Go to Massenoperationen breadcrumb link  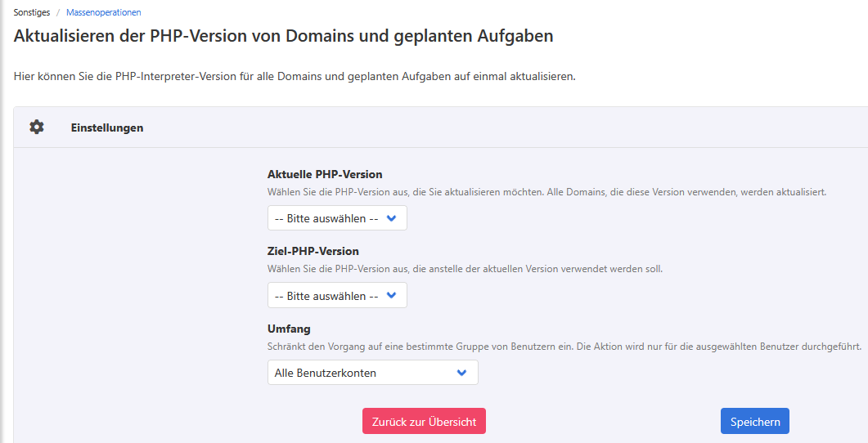pos(104,12)
